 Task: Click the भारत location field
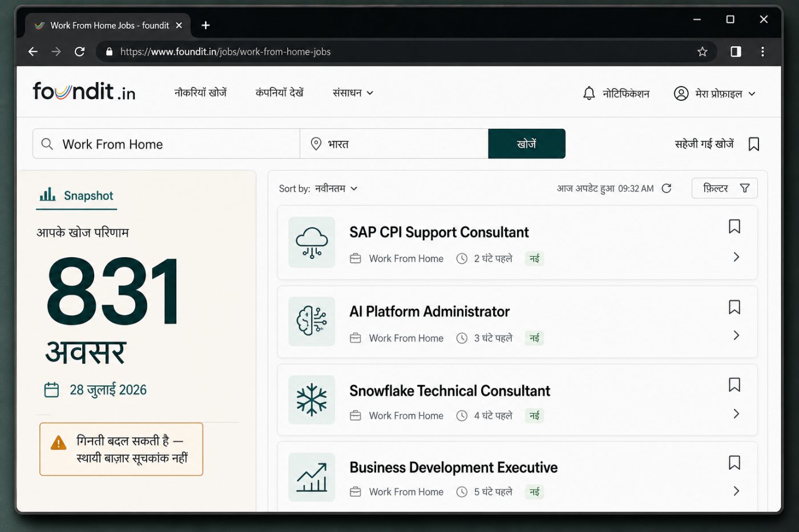(394, 144)
